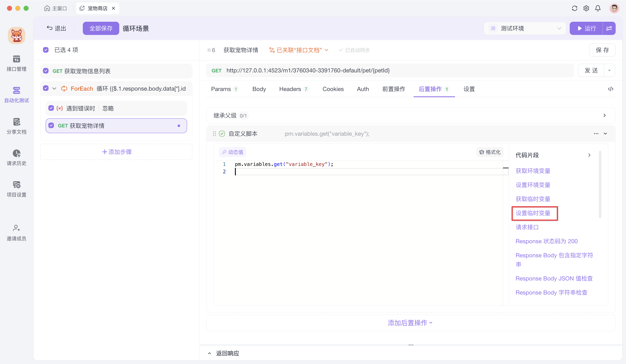Switch to the Headers tab
This screenshot has width=626, height=364.
(289, 89)
